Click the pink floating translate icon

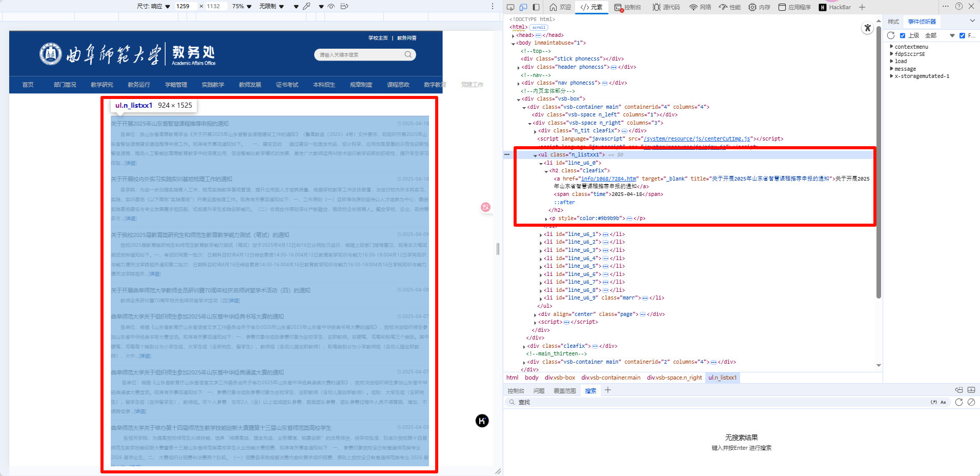486,207
